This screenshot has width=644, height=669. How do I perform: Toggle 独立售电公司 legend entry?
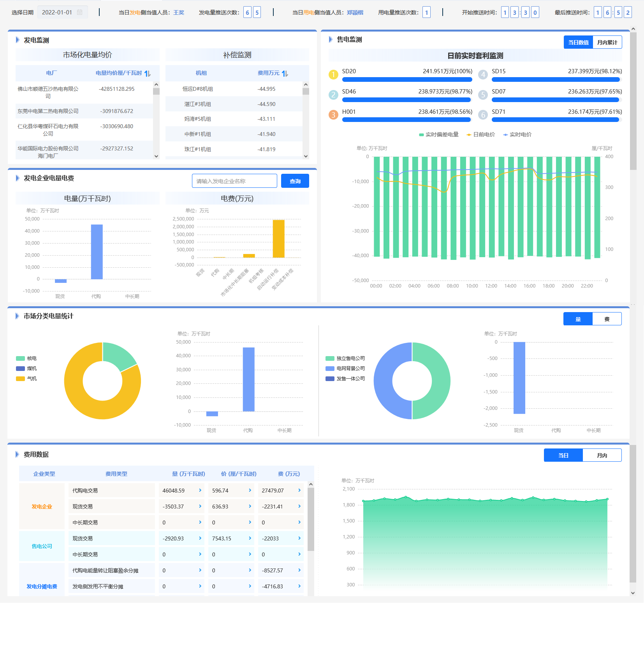(x=345, y=358)
